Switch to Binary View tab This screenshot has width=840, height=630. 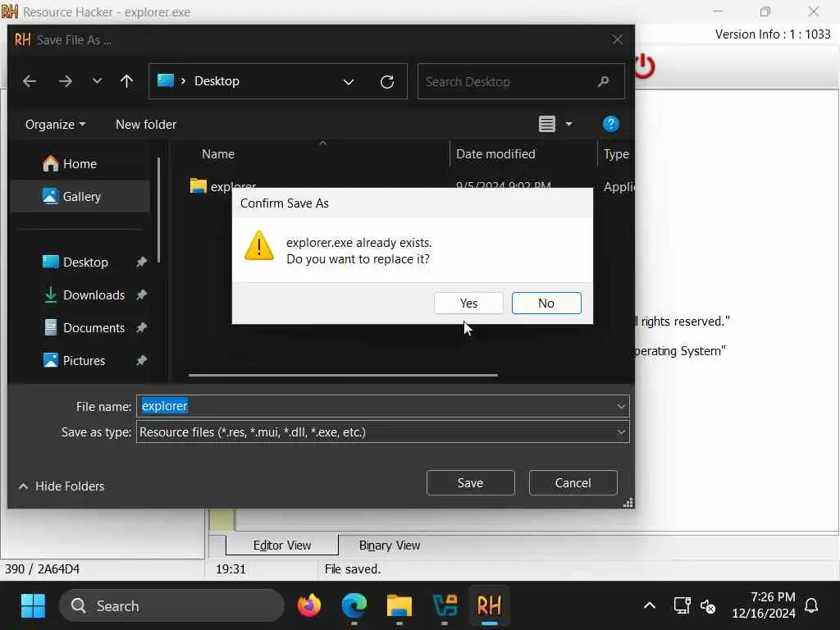coord(390,546)
